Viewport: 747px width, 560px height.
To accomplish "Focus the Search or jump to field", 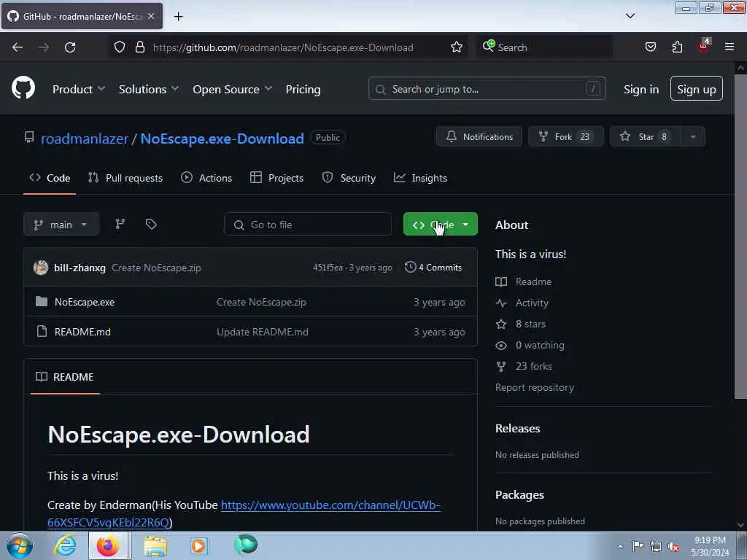I will point(487,88).
